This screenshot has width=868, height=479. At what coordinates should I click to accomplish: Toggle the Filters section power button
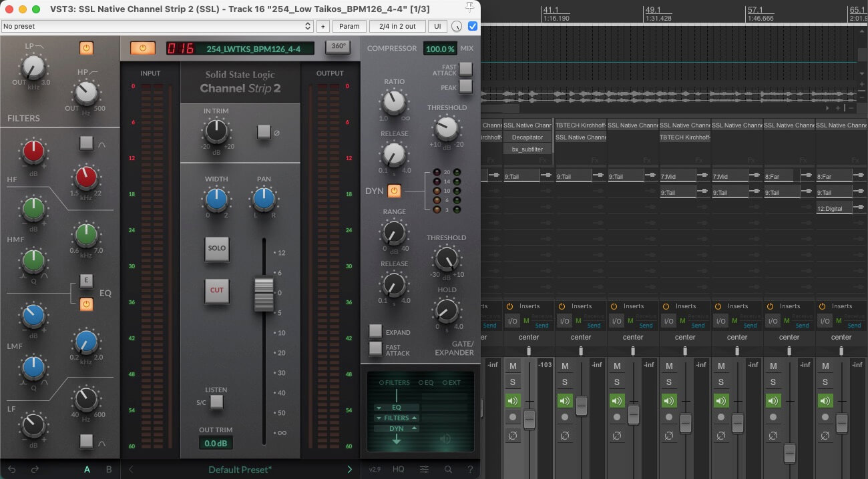click(x=86, y=48)
